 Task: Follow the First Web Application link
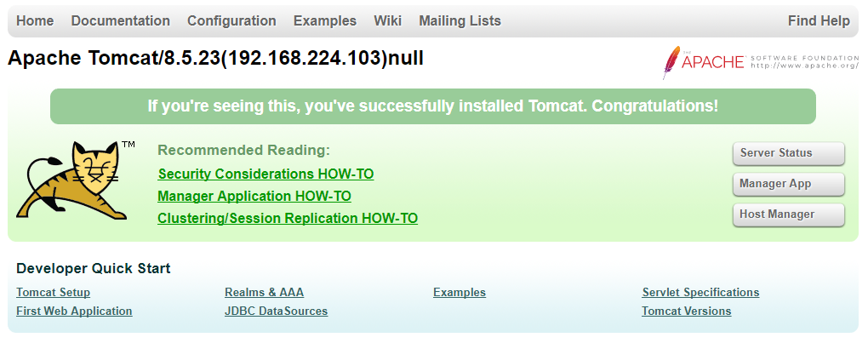pyautogui.click(x=74, y=311)
